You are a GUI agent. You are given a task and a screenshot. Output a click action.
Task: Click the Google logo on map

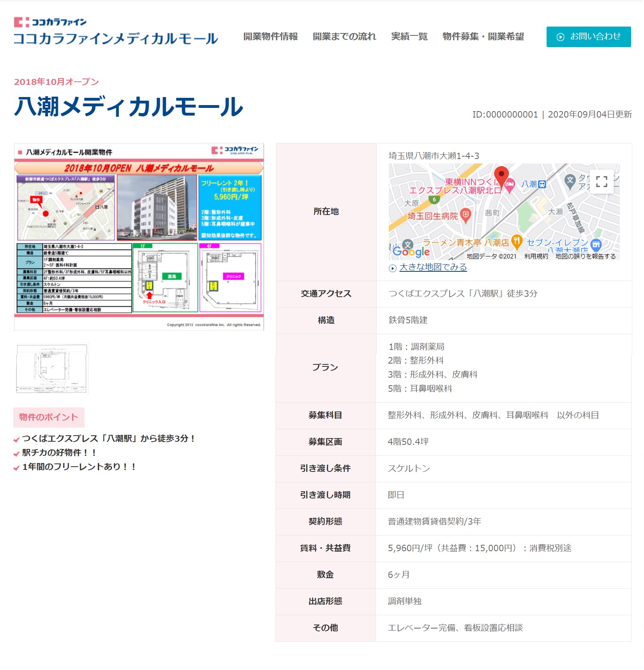(411, 252)
